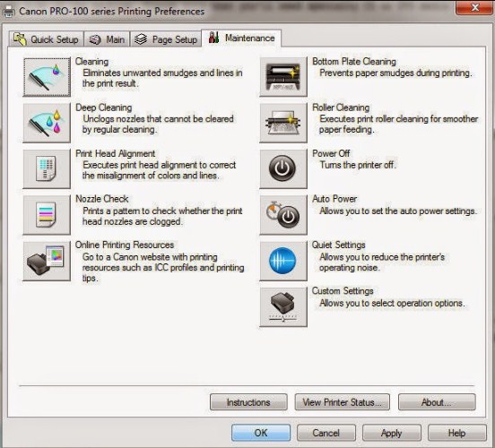This screenshot has height=448, width=495.
Task: Click the About button
Action: (437, 402)
